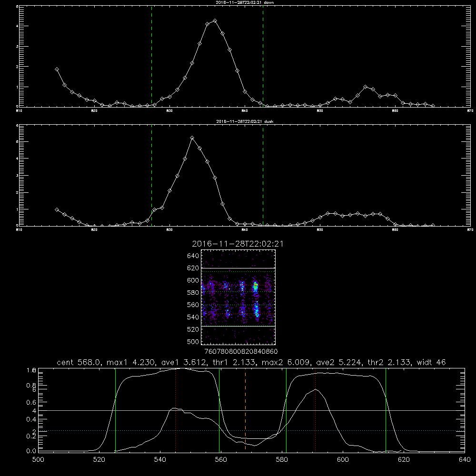Click the '640' x-axis label of bottom plot
Screen dimensions: 476x476
click(x=465, y=460)
